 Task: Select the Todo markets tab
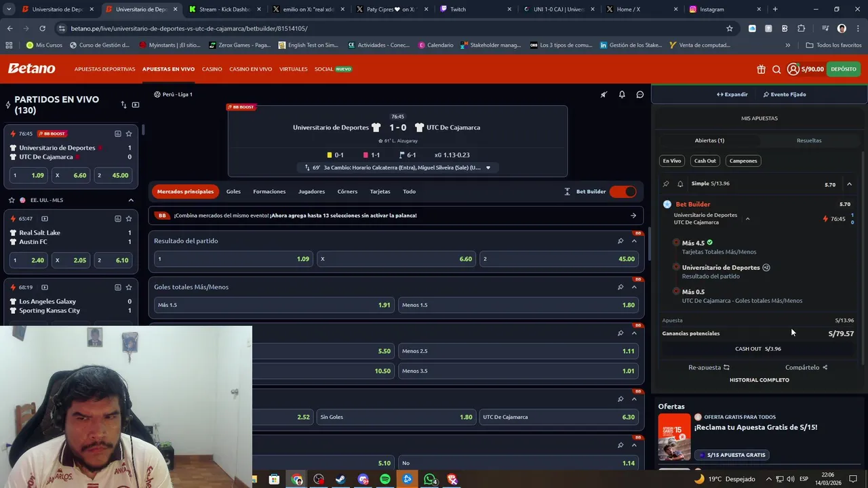coord(409,192)
